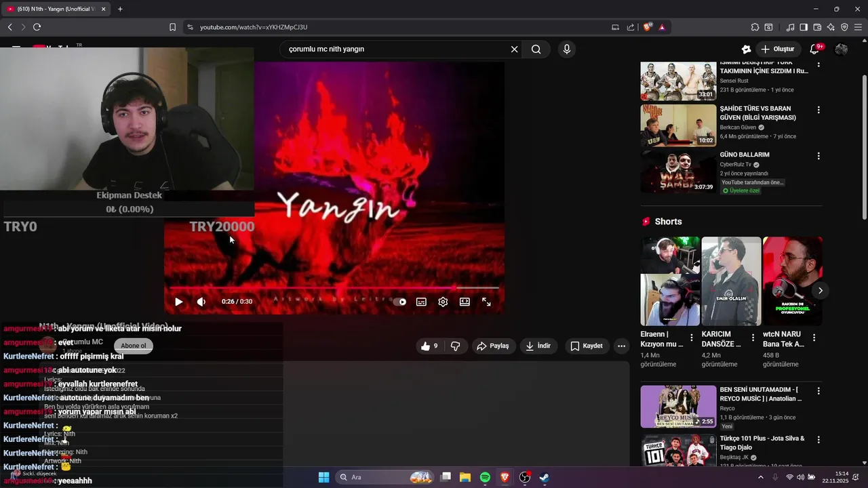Open the video player settings gear
This screenshot has height=488, width=868.
point(443,302)
